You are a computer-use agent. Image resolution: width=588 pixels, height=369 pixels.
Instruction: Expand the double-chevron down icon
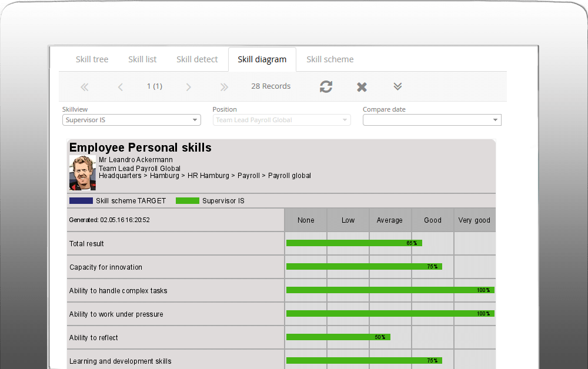pos(397,86)
